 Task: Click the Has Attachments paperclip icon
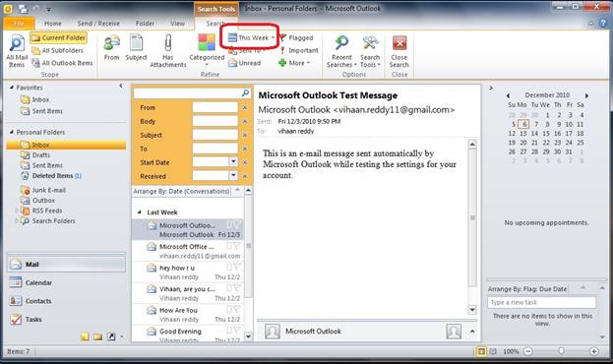tap(168, 42)
